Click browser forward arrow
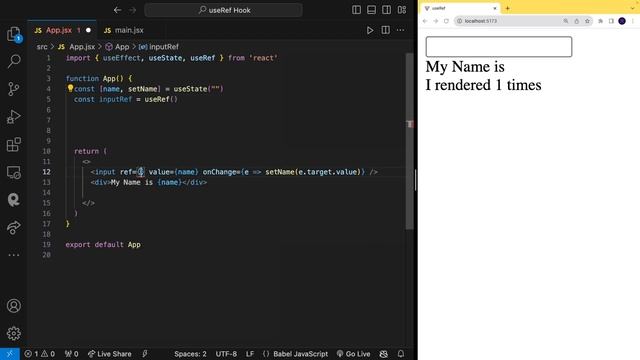The width and height of the screenshot is (640, 360). pos(436,21)
